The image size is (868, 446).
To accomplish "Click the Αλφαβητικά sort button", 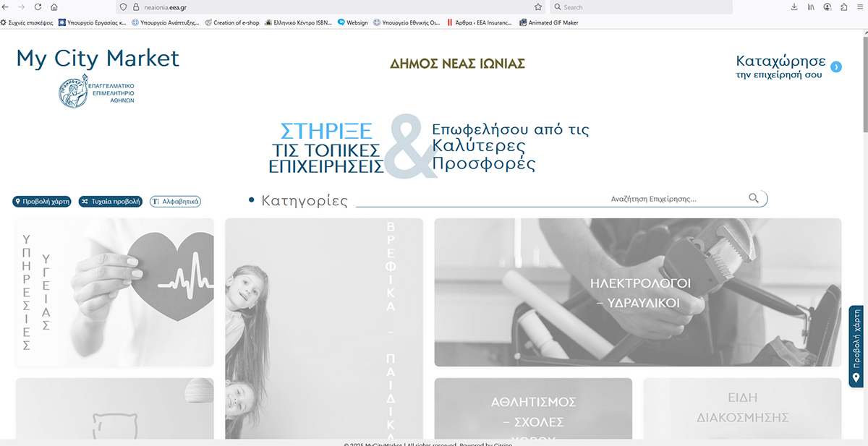I will 175,202.
